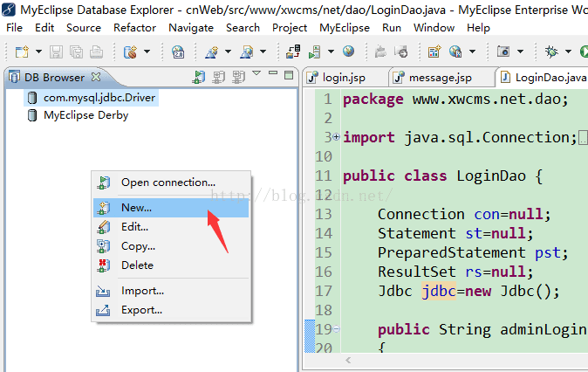Click the snapshot camera toolbar icon
The image size is (588, 372).
[503, 51]
